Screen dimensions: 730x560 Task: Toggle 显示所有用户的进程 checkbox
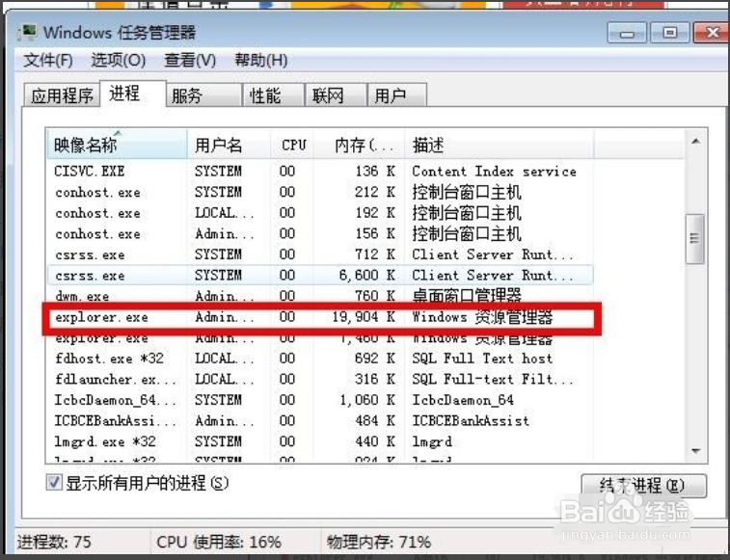[x=54, y=482]
